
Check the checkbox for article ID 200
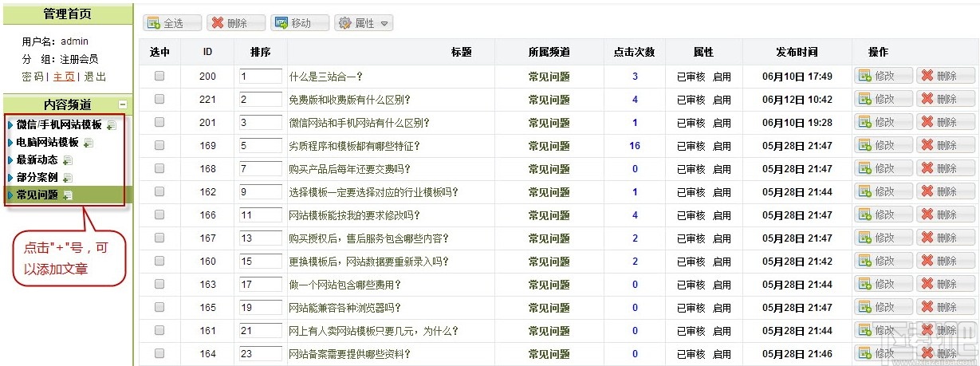[x=159, y=77]
